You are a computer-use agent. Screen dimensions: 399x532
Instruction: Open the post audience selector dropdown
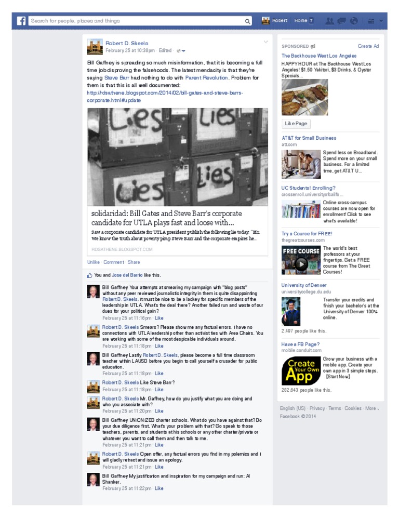[x=181, y=50]
